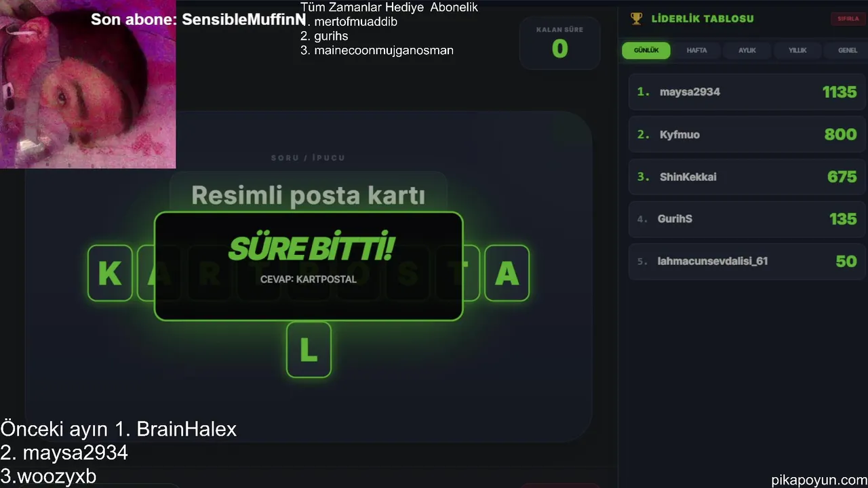Switch to the Hafta leaderboard tab
The width and height of the screenshot is (868, 488).
696,50
